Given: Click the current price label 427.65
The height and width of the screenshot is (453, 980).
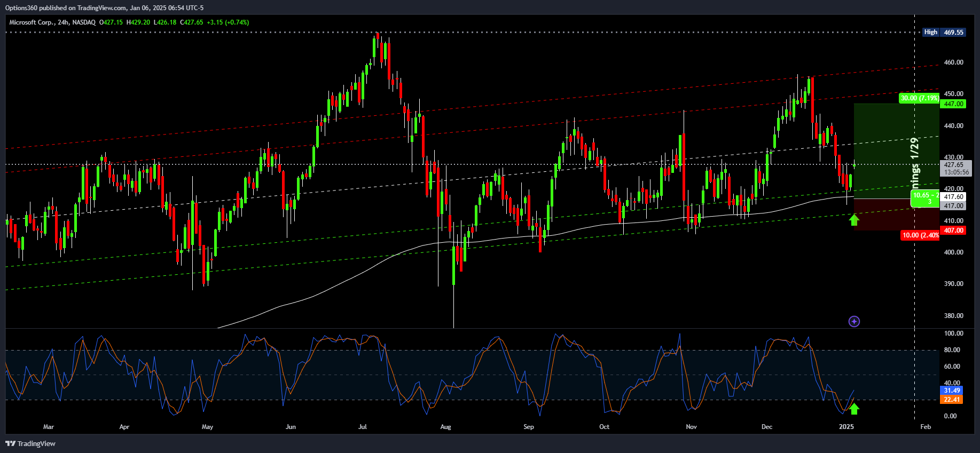Looking at the screenshot, I should click(x=954, y=165).
